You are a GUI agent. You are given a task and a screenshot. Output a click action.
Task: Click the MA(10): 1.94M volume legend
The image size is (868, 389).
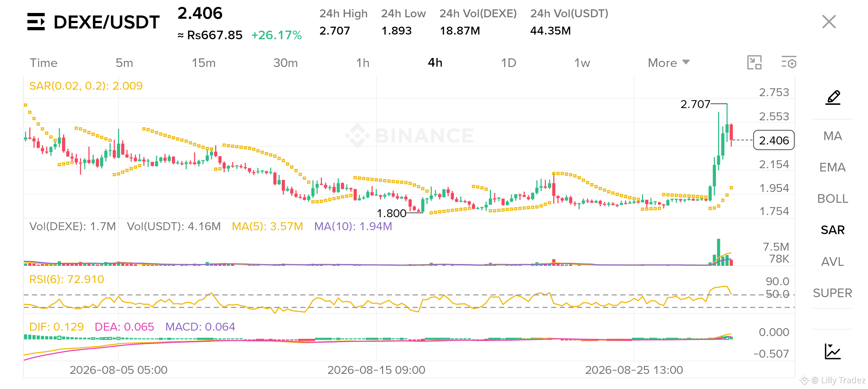pos(353,226)
